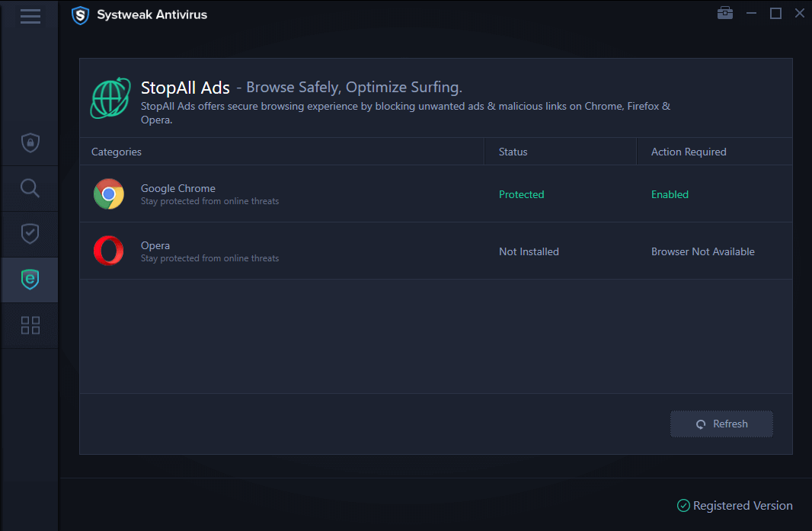Toggle the Enabled status for Google Chrome
This screenshot has width=812, height=531.
tap(670, 194)
